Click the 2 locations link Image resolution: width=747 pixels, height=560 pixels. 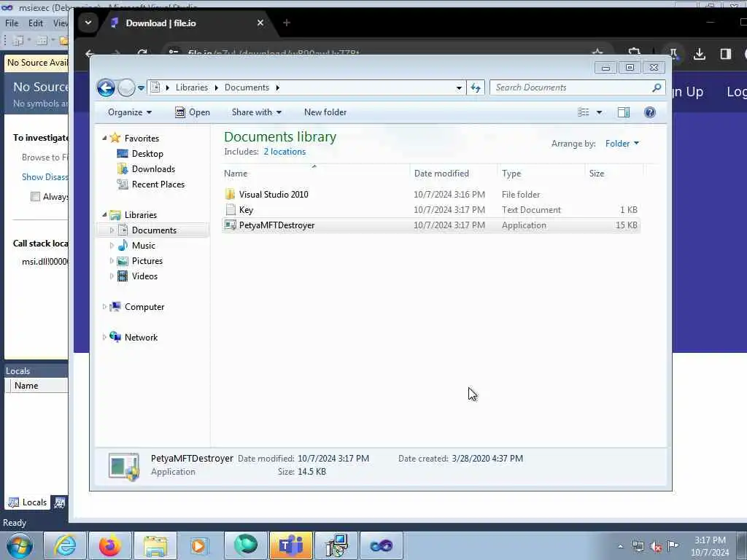point(285,152)
